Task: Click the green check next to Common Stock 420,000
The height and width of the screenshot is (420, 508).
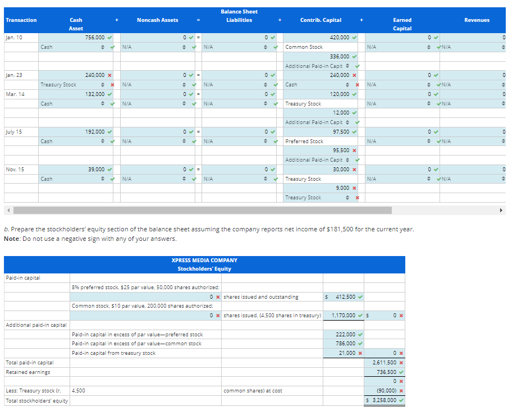Action: pyautogui.click(x=354, y=38)
